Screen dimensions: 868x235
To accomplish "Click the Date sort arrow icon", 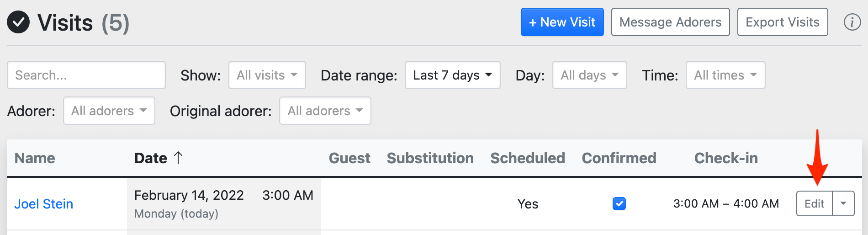I will click(x=178, y=158).
